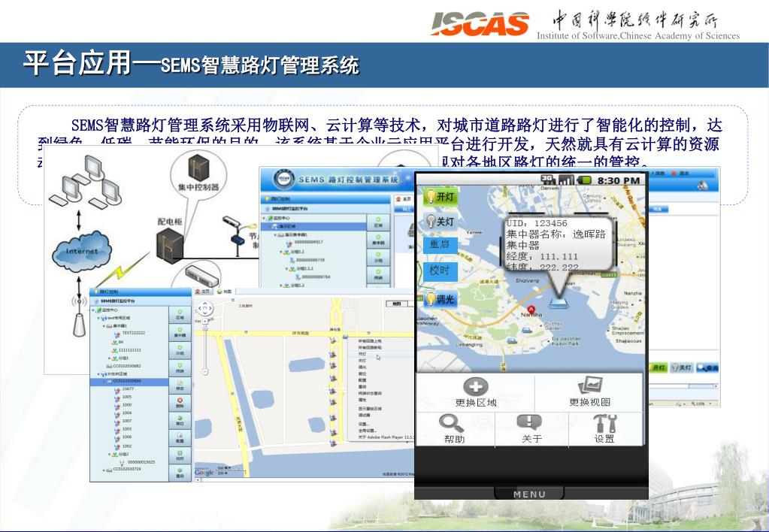Tap the 关灯 button on the phone map
The image size is (769, 532).
(x=440, y=221)
